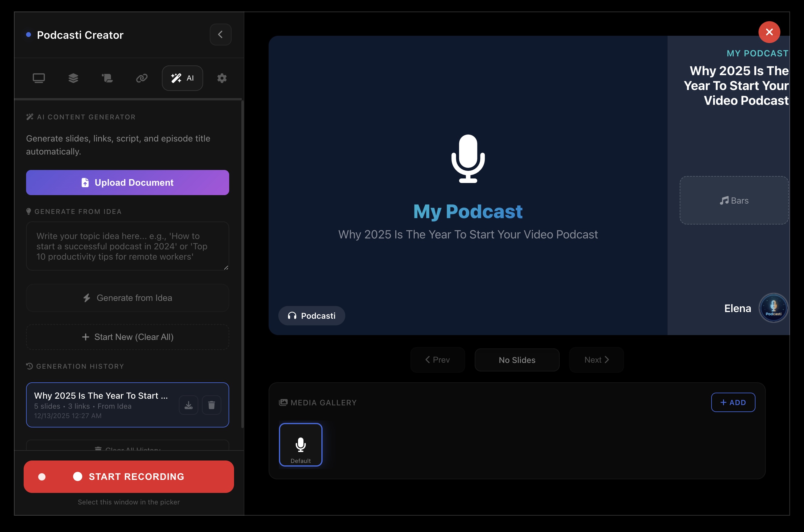The image size is (804, 532).
Task: Open the slides layers panel icon
Action: click(73, 78)
